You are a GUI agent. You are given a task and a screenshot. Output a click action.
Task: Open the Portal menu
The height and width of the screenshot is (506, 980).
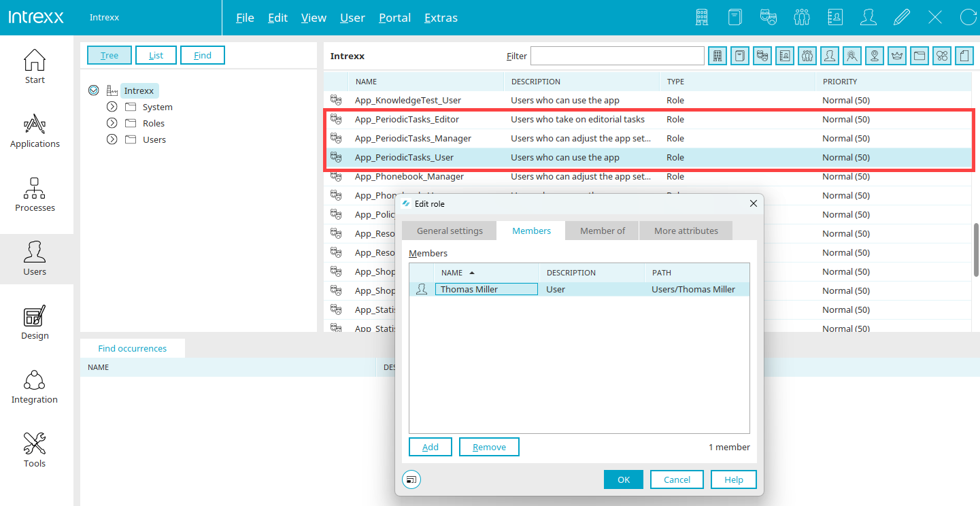(394, 18)
